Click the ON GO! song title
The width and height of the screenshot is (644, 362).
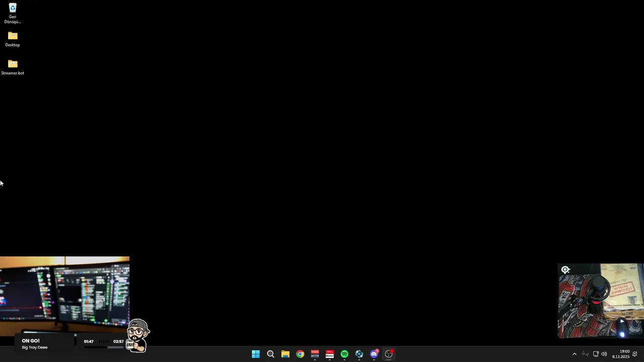31,341
